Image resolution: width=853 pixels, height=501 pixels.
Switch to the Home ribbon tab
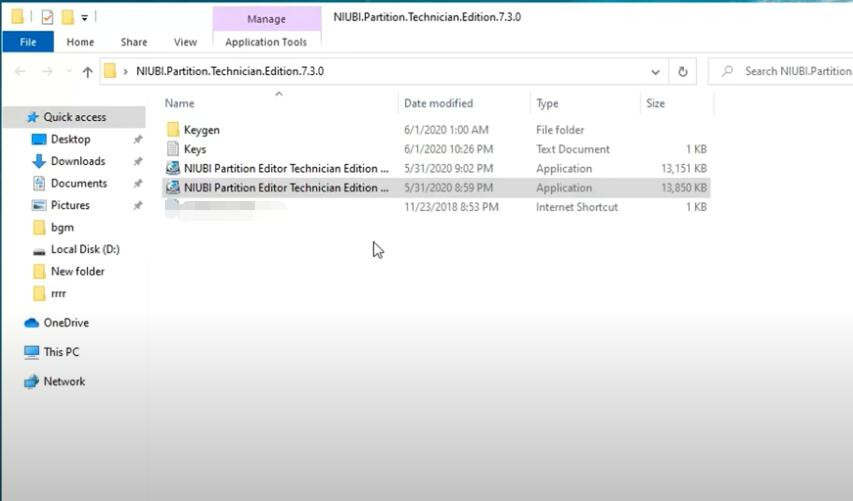80,42
